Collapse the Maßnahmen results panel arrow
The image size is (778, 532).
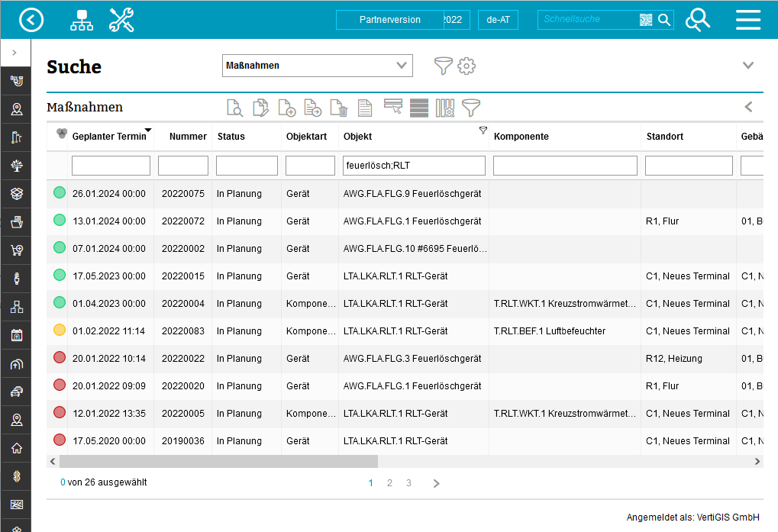pyautogui.click(x=749, y=107)
